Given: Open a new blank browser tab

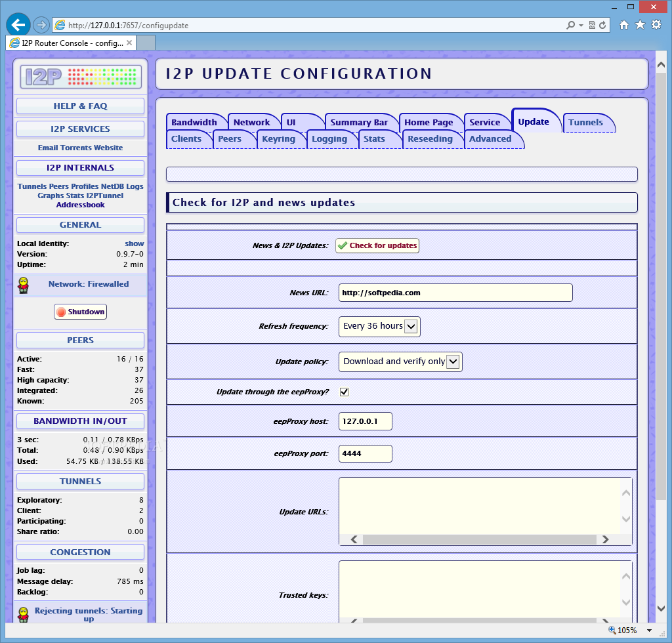Looking at the screenshot, I should click(x=146, y=43).
